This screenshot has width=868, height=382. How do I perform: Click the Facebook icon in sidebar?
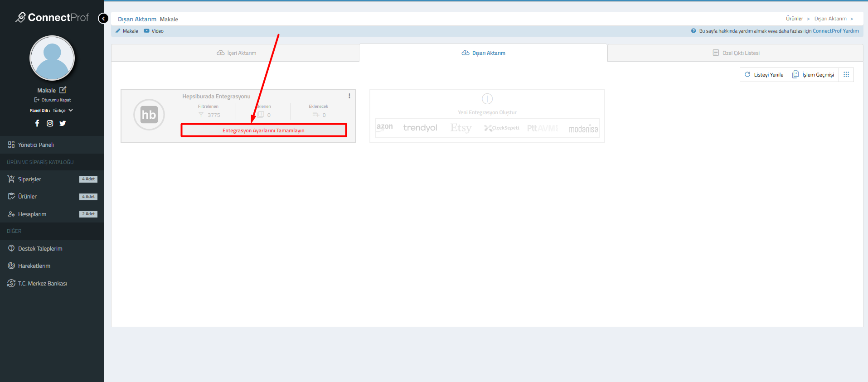tap(37, 123)
